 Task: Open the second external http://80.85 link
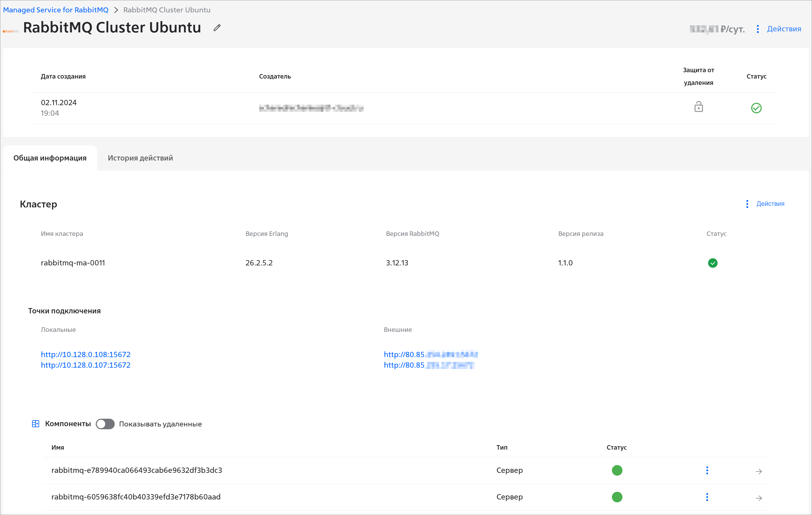click(429, 365)
